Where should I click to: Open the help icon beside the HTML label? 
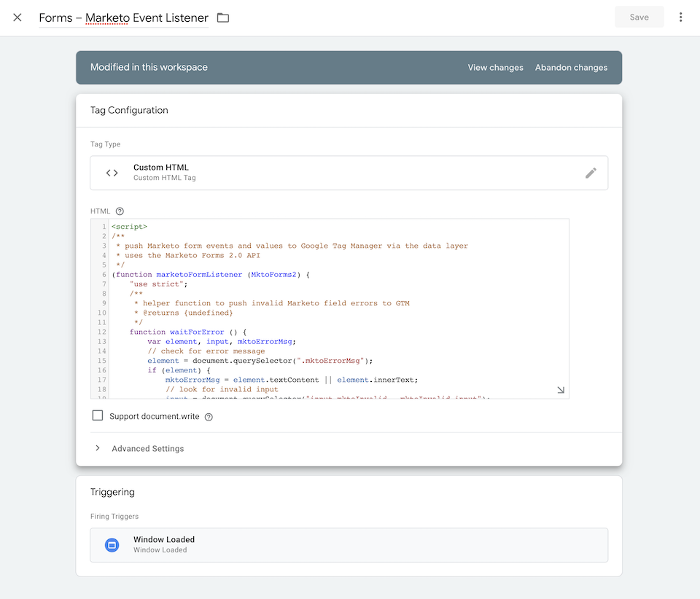click(x=120, y=211)
